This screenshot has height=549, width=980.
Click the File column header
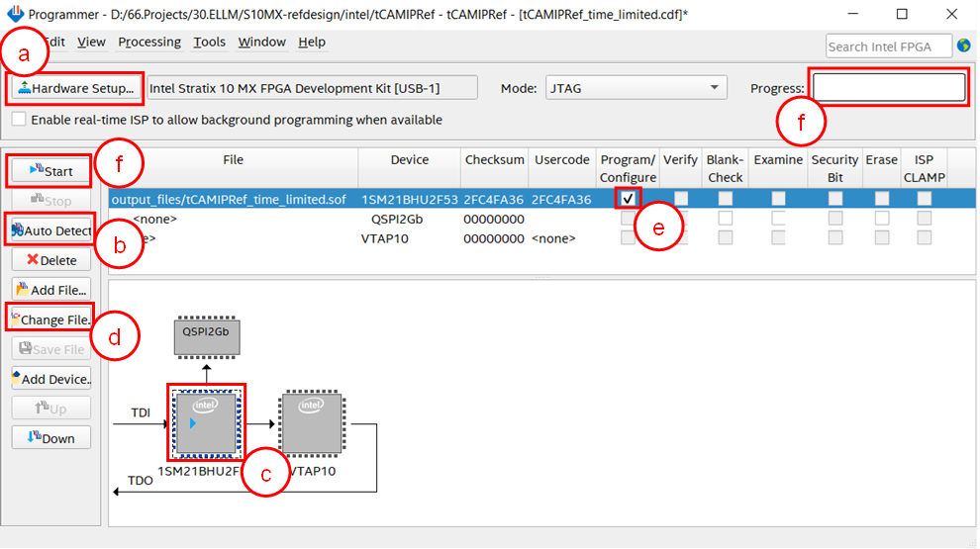pos(234,160)
